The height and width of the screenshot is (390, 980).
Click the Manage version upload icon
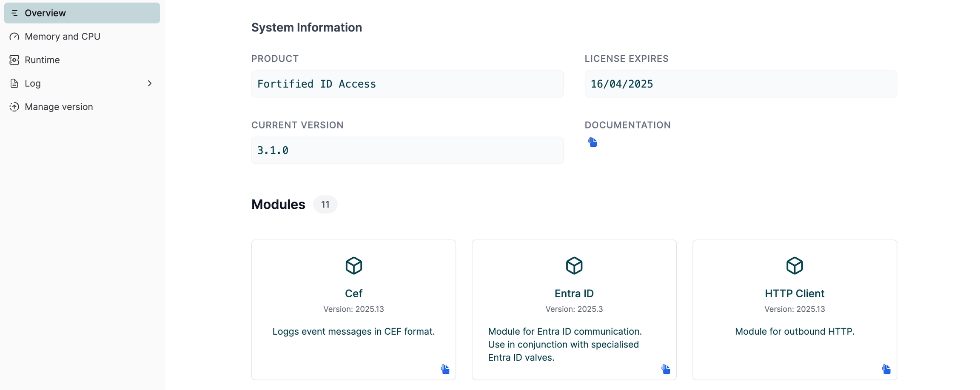[x=14, y=107]
